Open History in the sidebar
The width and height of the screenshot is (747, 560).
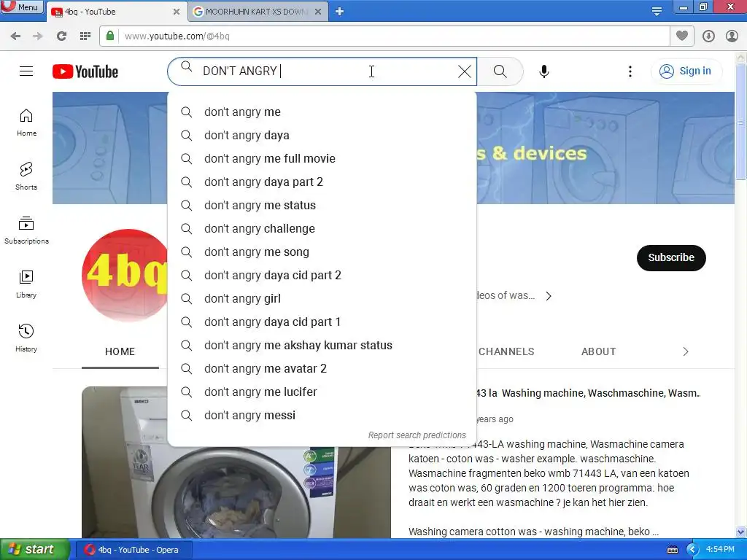tap(26, 338)
